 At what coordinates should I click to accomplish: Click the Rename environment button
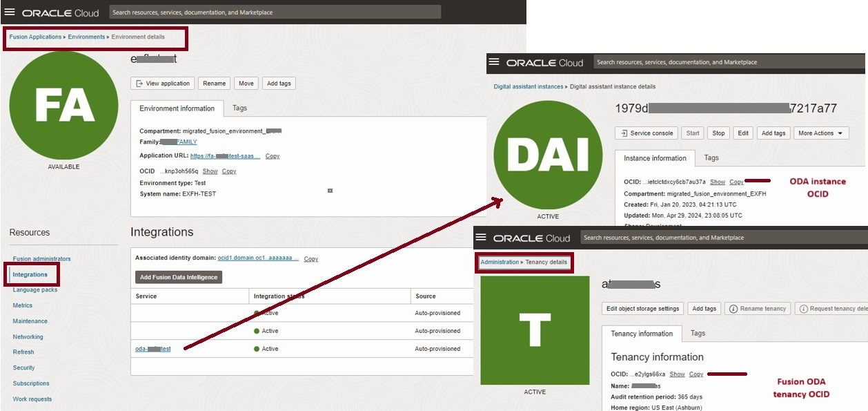pos(215,84)
